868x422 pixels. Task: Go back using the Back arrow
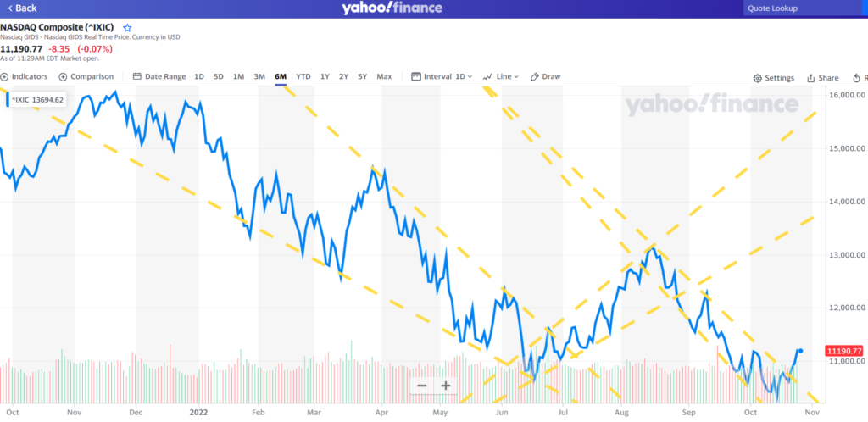click(21, 8)
